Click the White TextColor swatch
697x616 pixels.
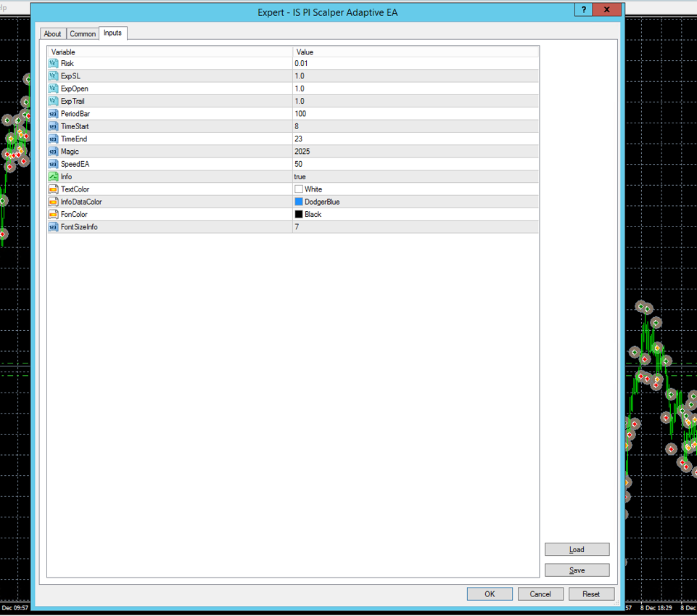tap(299, 189)
